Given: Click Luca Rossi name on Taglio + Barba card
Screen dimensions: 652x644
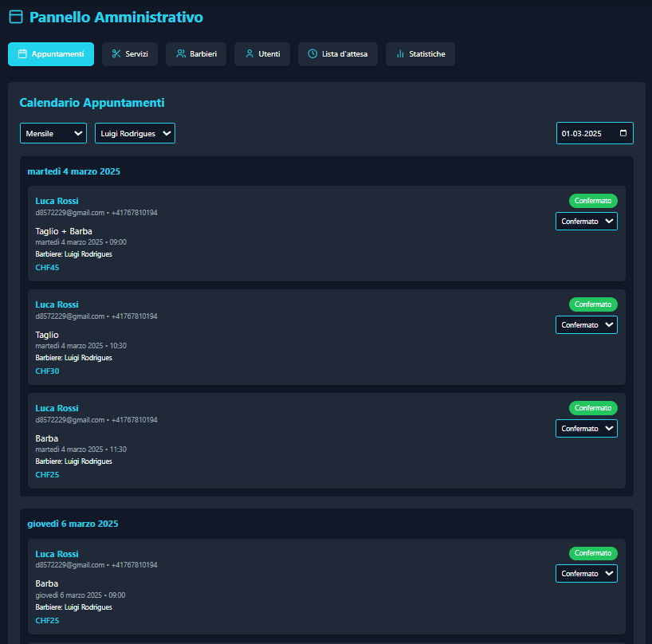Looking at the screenshot, I should (x=57, y=201).
